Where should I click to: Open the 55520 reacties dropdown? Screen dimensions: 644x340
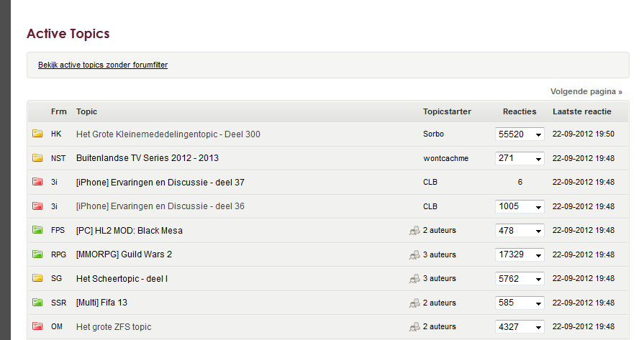[x=538, y=134]
